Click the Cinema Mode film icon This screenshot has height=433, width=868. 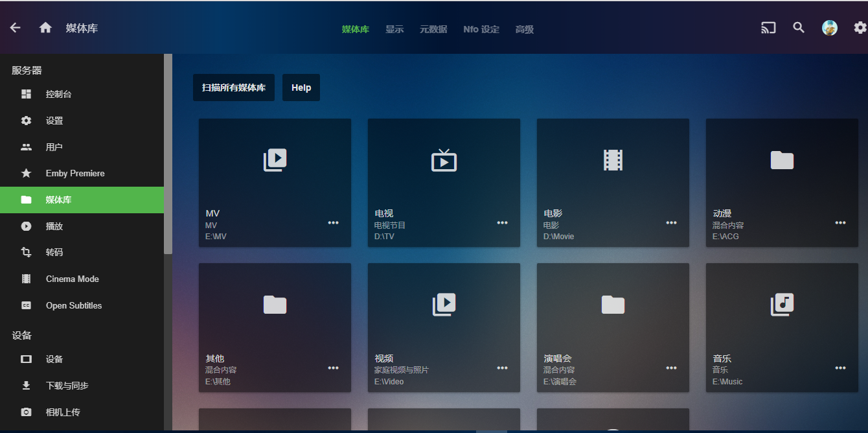(26, 279)
